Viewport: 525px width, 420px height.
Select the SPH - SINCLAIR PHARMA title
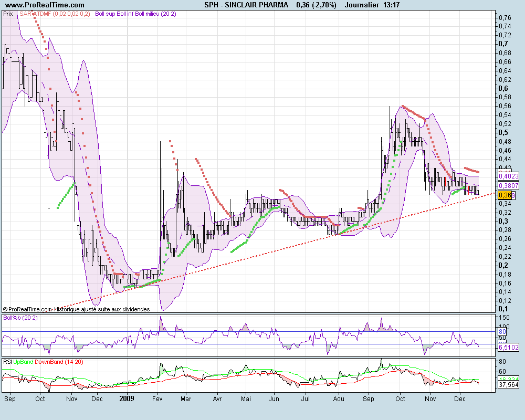(x=246, y=5)
